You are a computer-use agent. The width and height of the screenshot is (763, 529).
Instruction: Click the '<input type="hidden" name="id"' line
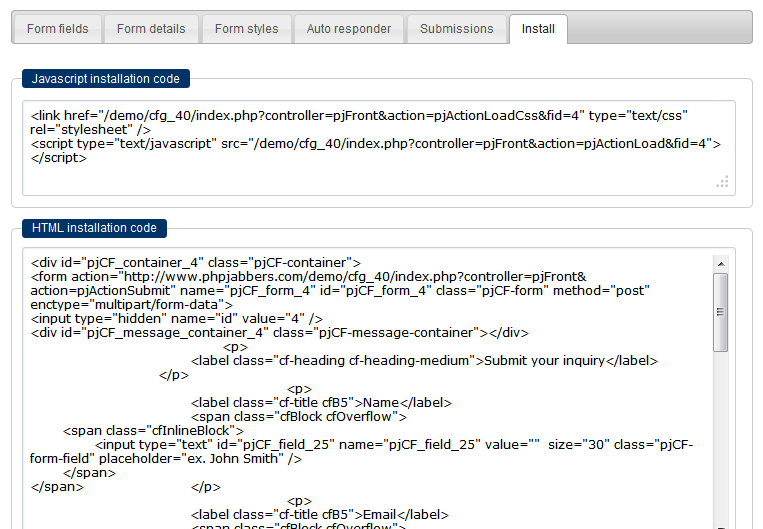[x=177, y=319]
